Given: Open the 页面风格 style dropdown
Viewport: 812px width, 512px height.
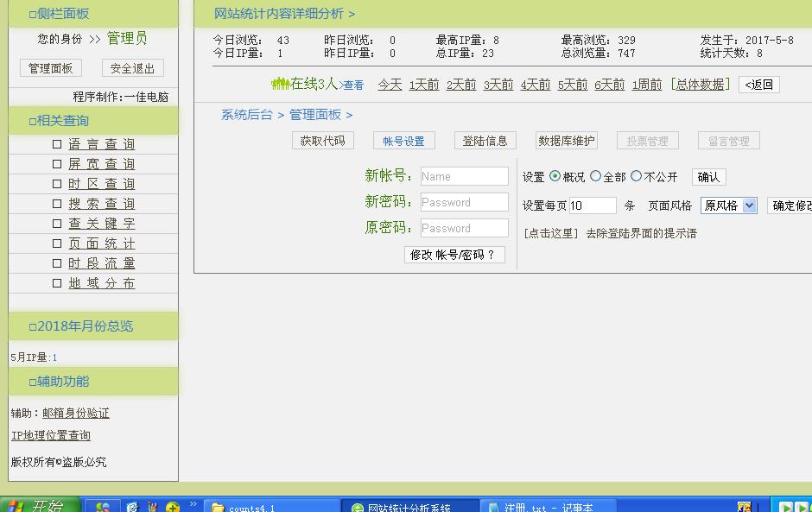Looking at the screenshot, I should tap(728, 205).
